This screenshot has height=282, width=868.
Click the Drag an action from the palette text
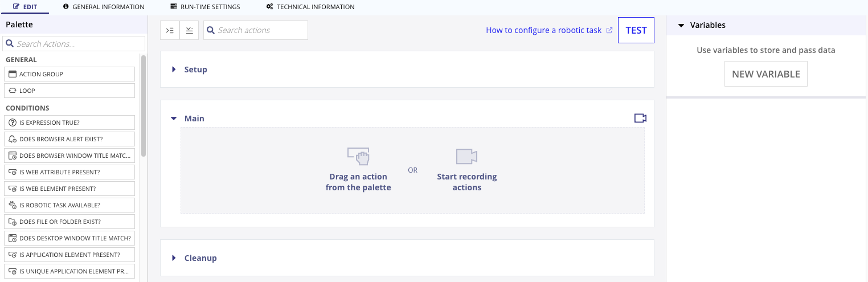click(358, 182)
